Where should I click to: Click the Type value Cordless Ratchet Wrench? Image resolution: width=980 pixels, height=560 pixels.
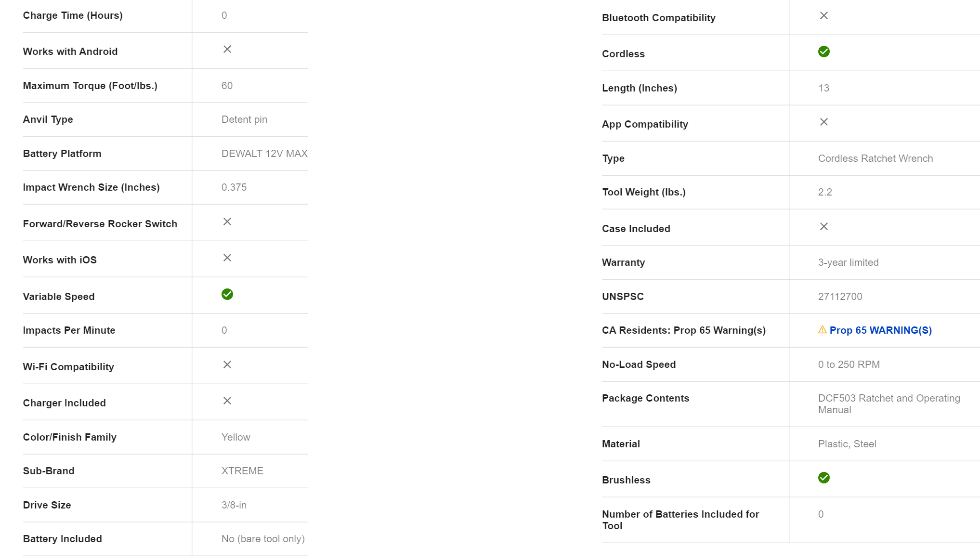click(875, 158)
